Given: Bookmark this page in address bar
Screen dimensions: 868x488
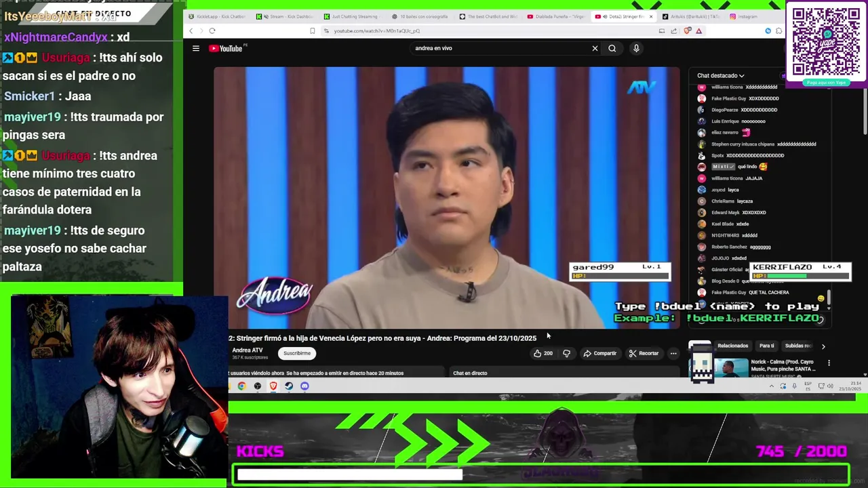Looking at the screenshot, I should [312, 30].
